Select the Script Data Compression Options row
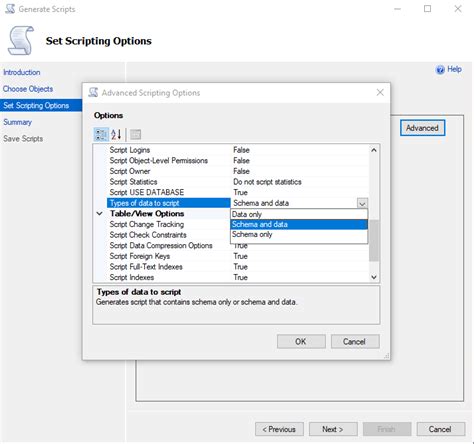474x444 pixels. pyautogui.click(x=168, y=246)
